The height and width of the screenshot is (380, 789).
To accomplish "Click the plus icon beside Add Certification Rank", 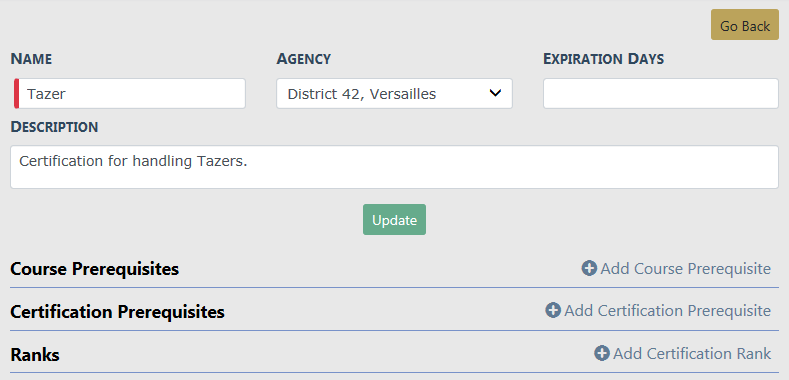I will point(602,353).
